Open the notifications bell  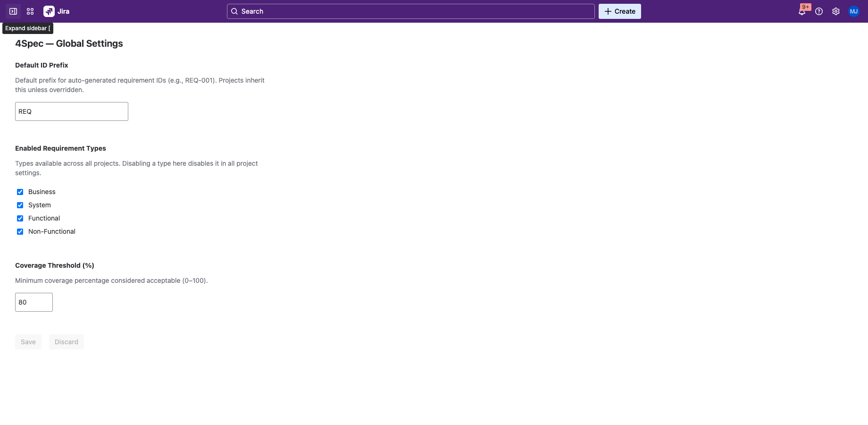pos(801,12)
